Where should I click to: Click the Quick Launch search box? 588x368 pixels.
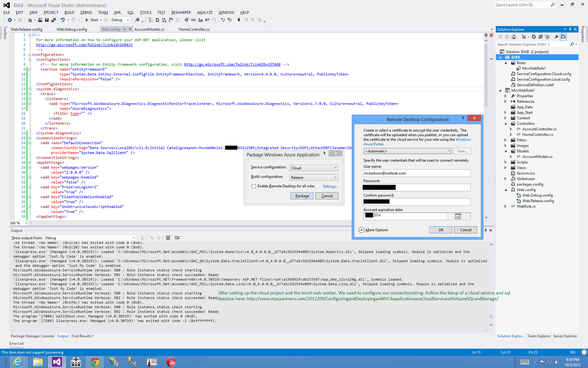[x=525, y=5]
